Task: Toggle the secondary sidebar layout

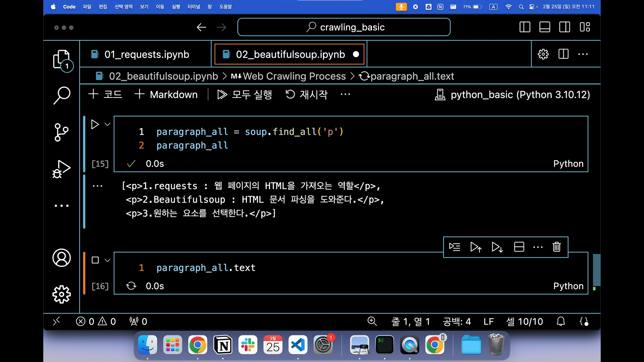Action: point(565,27)
